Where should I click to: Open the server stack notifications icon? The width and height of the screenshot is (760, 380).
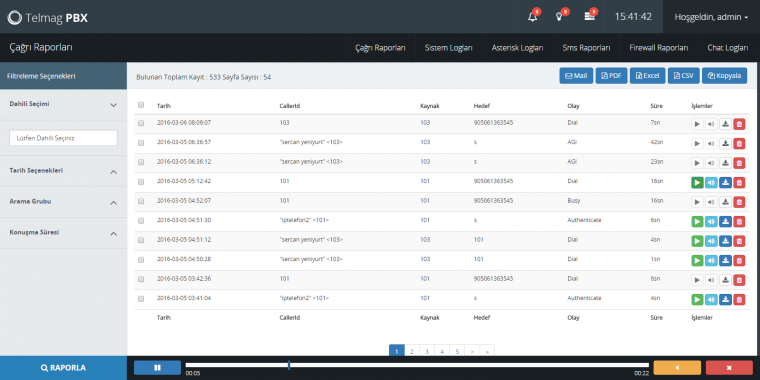589,16
